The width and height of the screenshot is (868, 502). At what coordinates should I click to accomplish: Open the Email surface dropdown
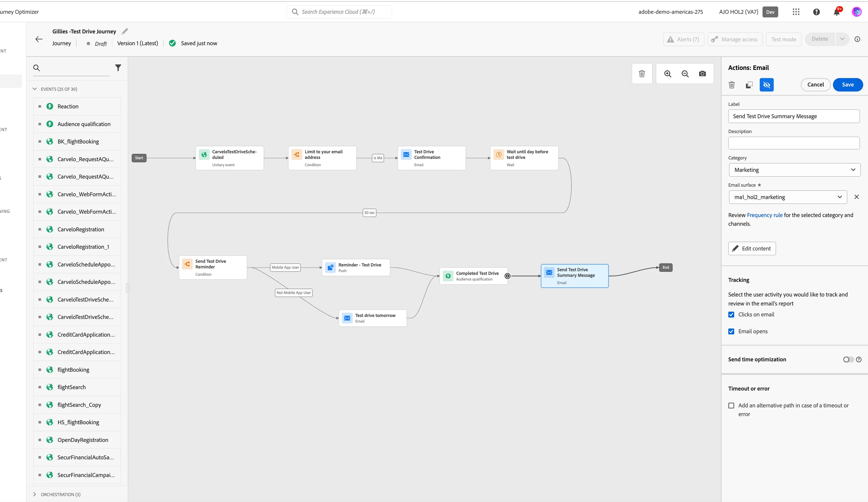[787, 197]
